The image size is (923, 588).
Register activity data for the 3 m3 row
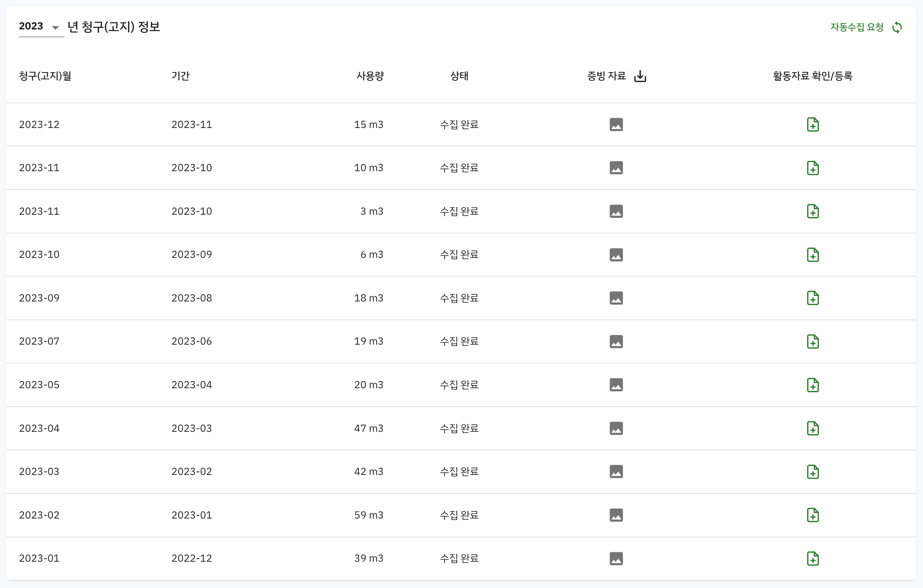(x=813, y=212)
